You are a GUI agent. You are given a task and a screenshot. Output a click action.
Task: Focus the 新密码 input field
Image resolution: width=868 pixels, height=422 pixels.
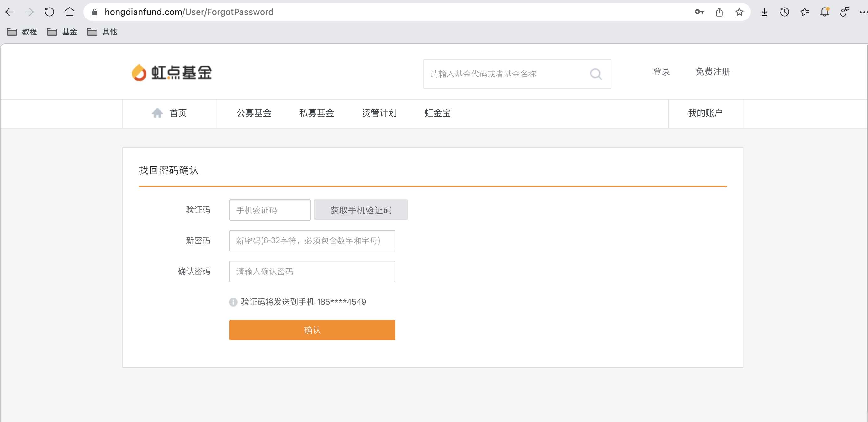[312, 241]
